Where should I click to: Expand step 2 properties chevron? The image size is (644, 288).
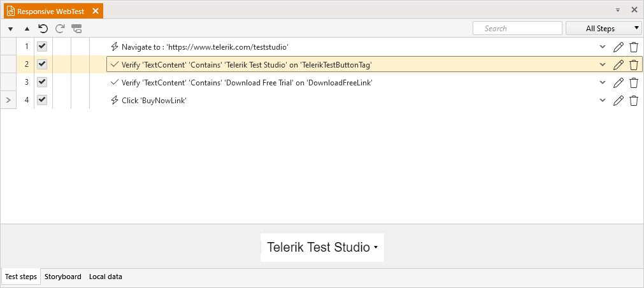(x=603, y=64)
